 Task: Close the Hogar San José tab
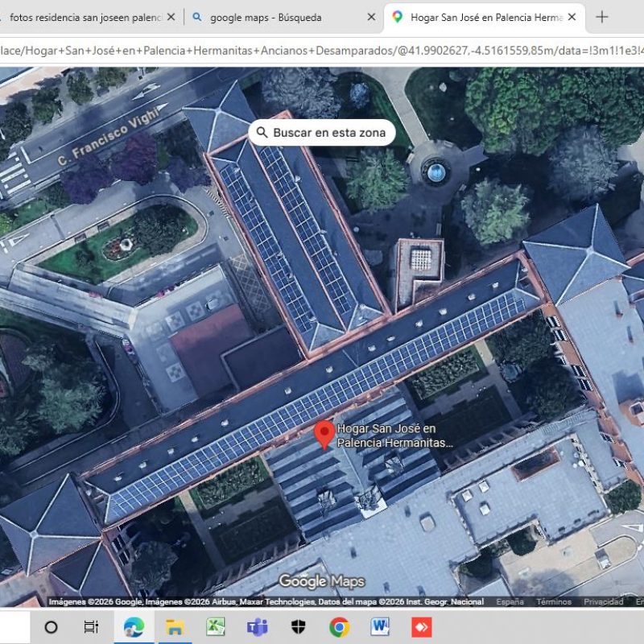(572, 17)
